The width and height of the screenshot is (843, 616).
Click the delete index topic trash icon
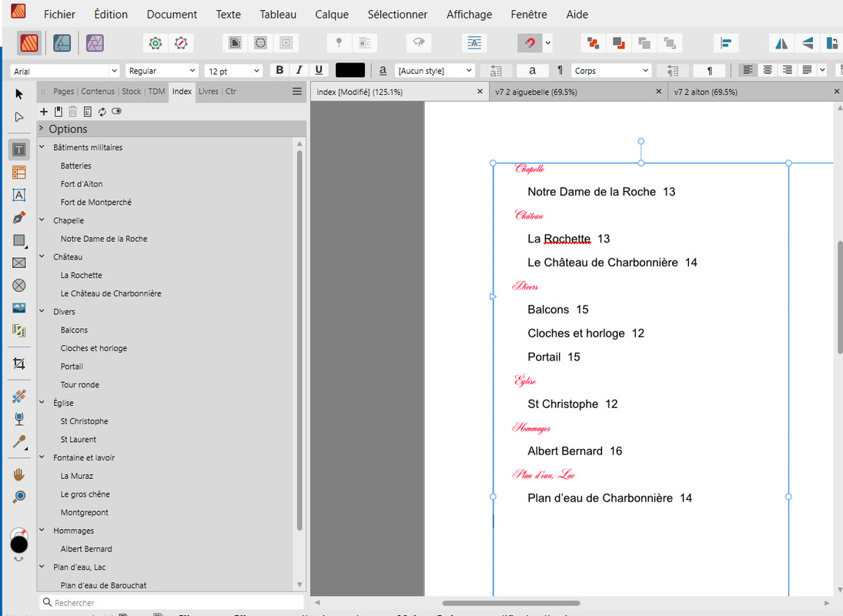[x=72, y=112]
